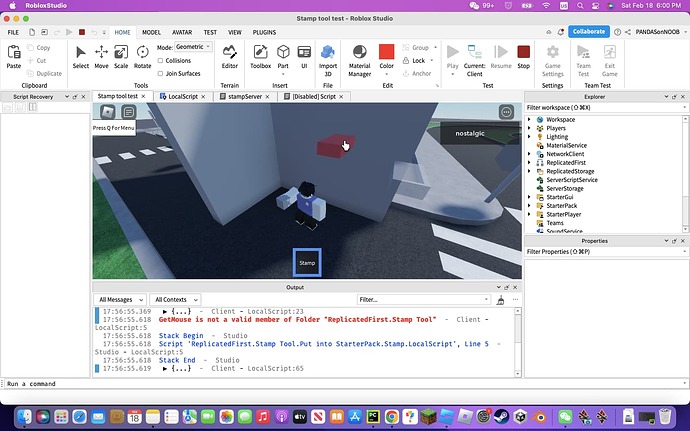690x431 pixels.
Task: Switch to the TEST ribbon tab
Action: click(210, 32)
